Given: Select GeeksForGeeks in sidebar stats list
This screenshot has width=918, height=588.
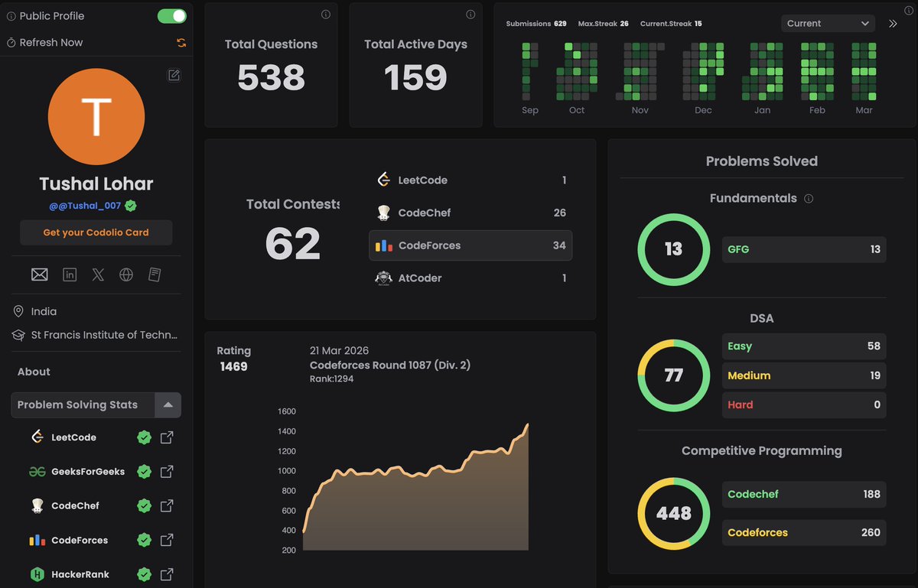Looking at the screenshot, I should [88, 472].
